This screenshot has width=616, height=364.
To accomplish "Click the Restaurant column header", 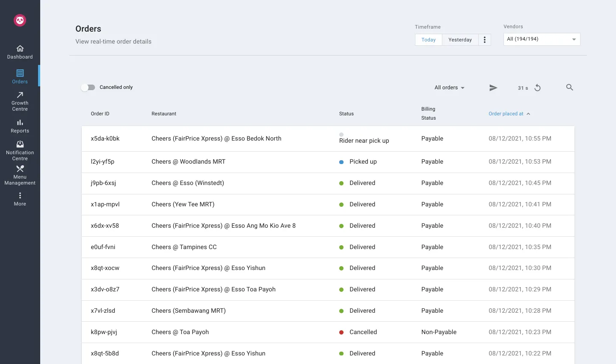I will coord(164,114).
